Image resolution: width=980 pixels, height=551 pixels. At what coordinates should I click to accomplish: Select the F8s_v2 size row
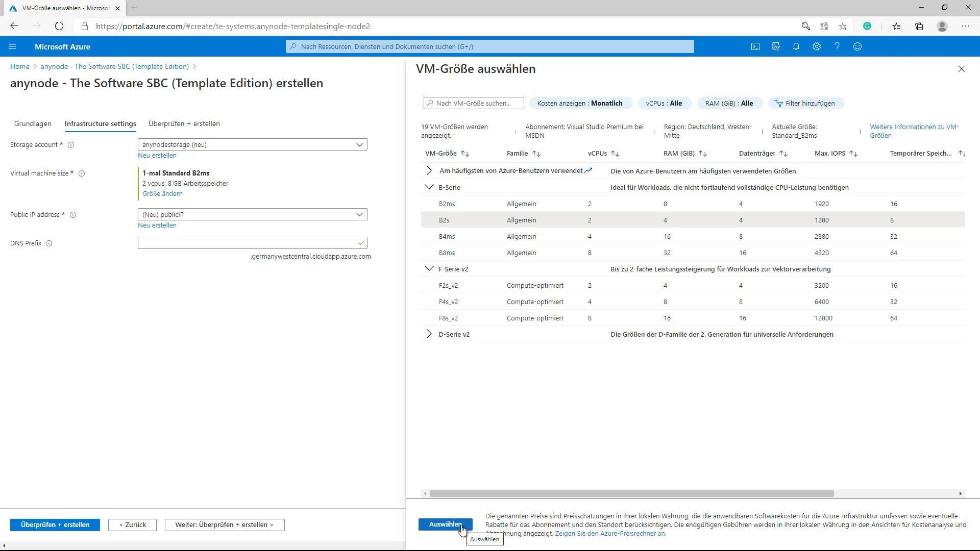(693, 318)
